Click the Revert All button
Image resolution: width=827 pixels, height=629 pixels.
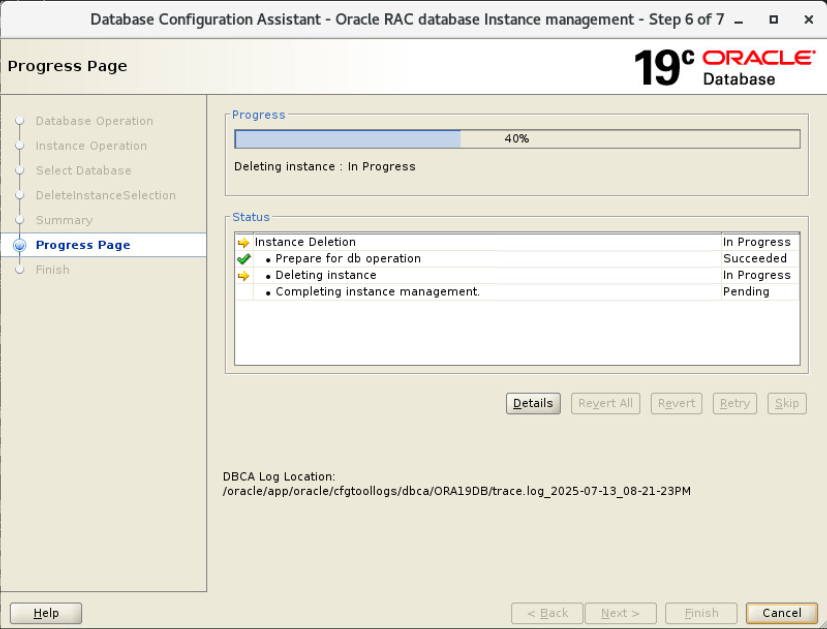point(605,403)
